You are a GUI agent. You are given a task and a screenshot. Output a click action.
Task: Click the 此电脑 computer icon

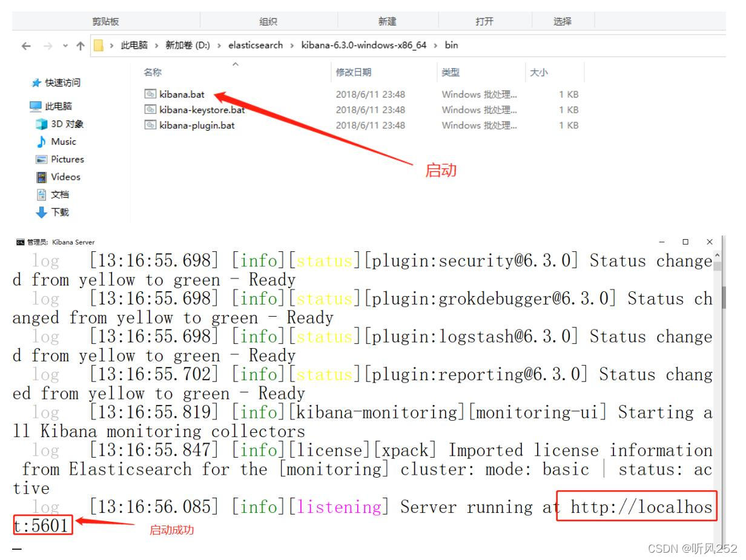click(x=36, y=107)
